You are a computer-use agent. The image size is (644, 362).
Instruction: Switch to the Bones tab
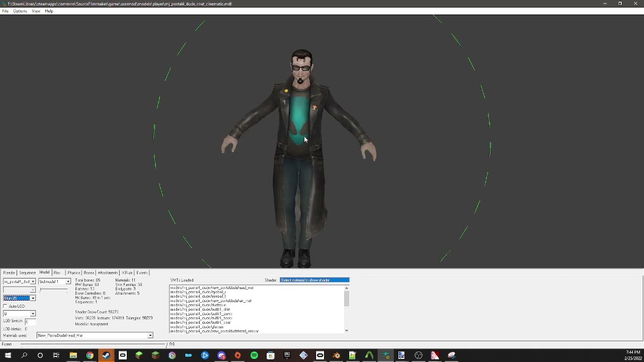tap(89, 273)
